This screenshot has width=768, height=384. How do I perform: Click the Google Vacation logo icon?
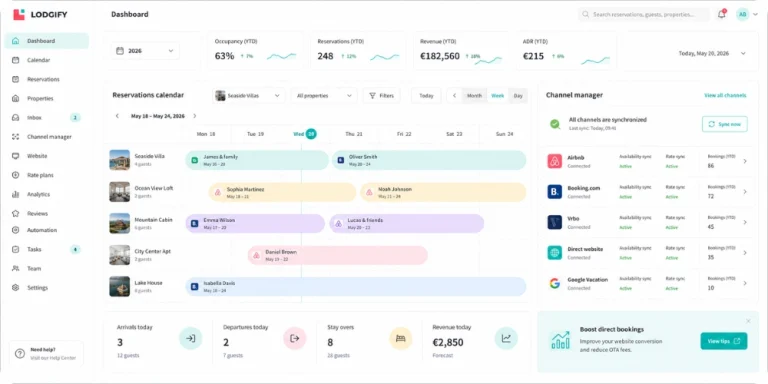tap(554, 283)
